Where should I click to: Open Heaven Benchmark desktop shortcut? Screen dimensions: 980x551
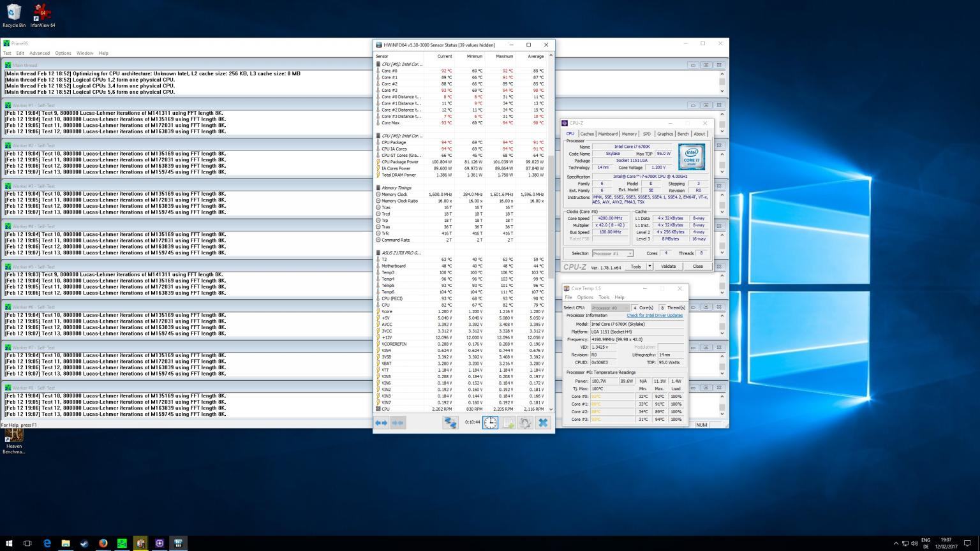click(x=14, y=441)
